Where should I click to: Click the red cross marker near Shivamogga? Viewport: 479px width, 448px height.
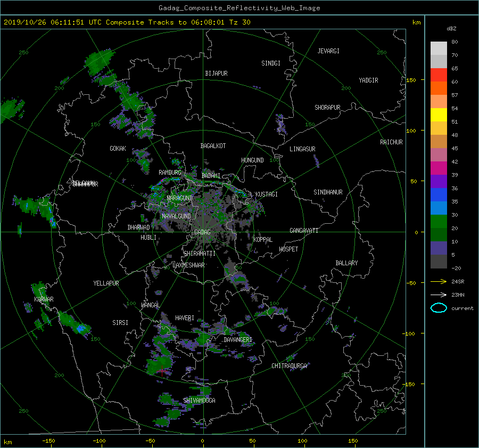point(162,371)
